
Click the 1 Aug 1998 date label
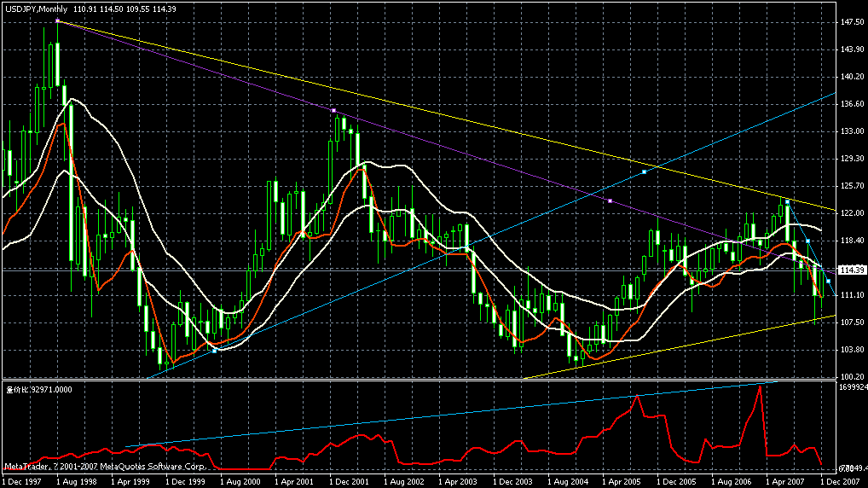[77, 482]
